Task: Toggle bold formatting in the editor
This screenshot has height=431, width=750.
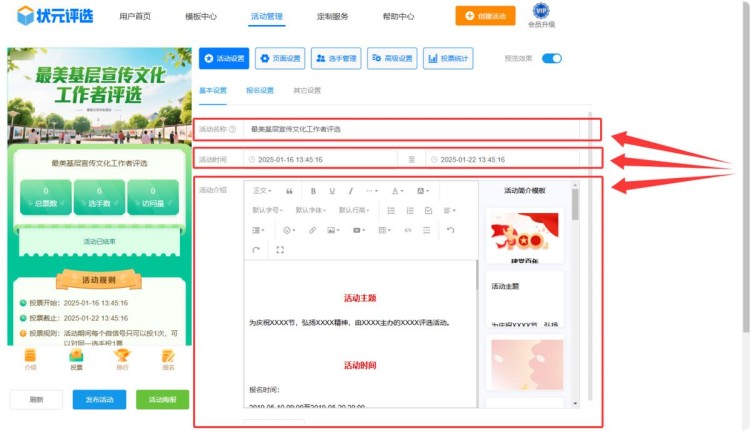Action: coord(313,191)
